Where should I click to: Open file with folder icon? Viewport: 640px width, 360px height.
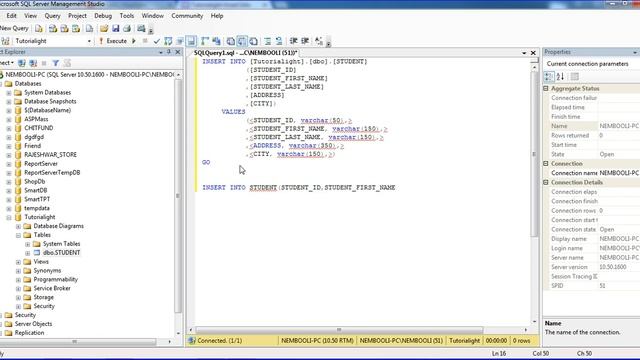coord(104,29)
